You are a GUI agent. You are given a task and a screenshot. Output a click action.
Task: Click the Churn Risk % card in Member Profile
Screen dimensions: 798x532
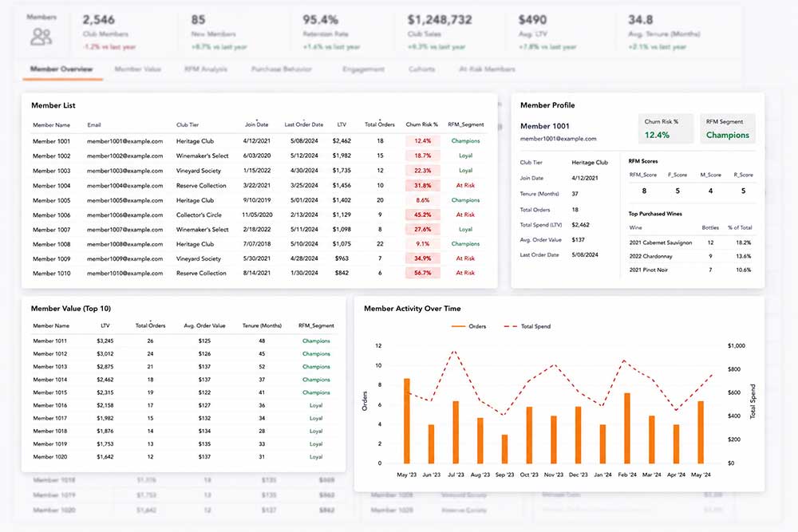pos(666,128)
